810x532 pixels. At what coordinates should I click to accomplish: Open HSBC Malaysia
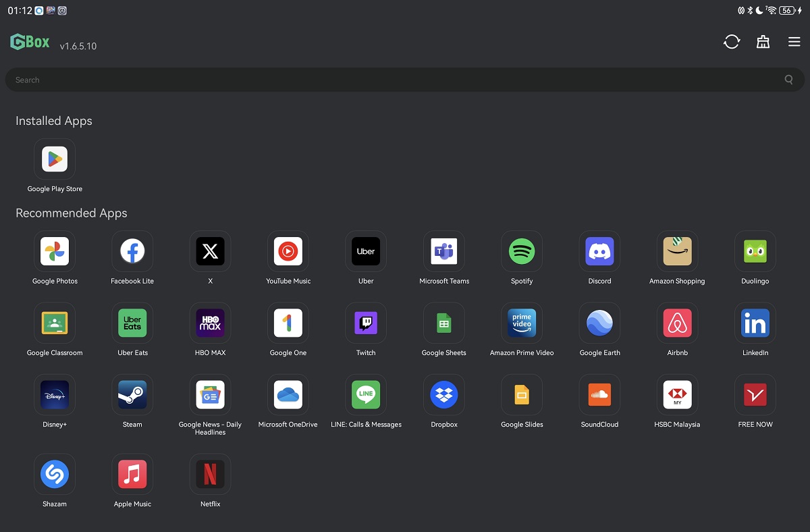tap(678, 394)
